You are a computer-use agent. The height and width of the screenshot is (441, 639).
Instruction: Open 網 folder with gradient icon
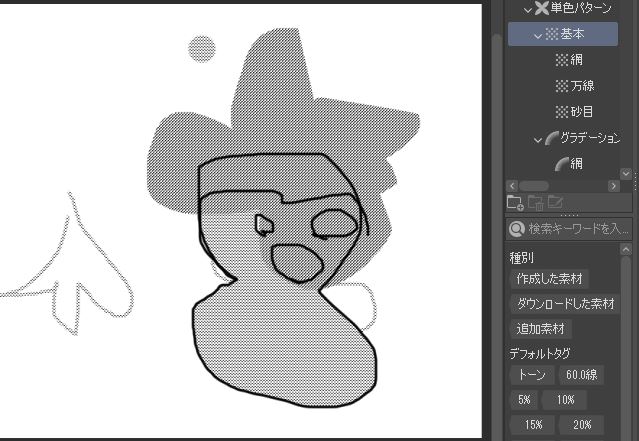click(569, 164)
